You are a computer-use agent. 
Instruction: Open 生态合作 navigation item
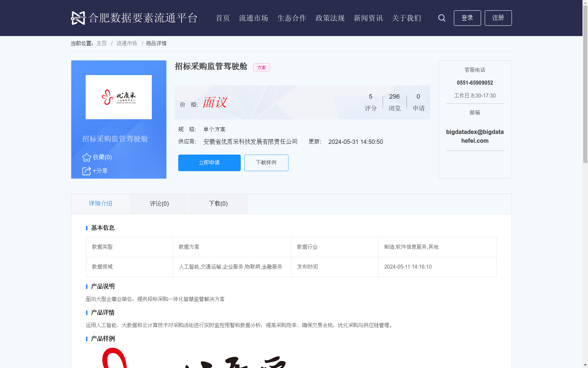point(292,18)
